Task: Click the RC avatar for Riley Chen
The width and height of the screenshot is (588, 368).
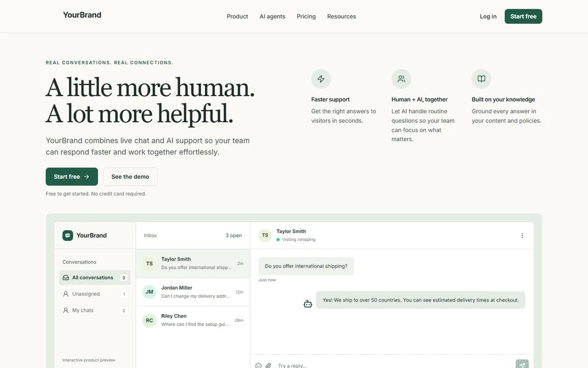Action: click(x=149, y=320)
